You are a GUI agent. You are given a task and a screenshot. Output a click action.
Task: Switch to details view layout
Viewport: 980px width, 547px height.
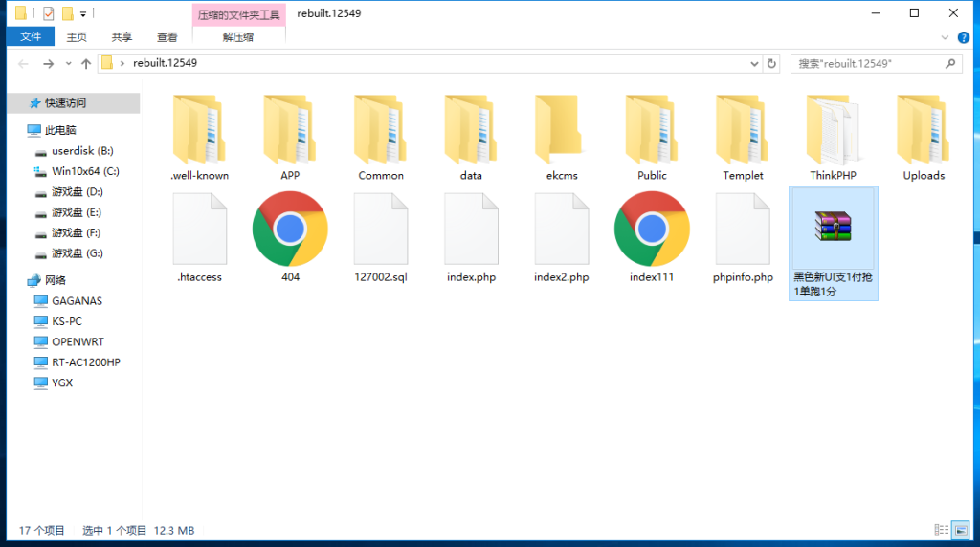[x=942, y=530]
